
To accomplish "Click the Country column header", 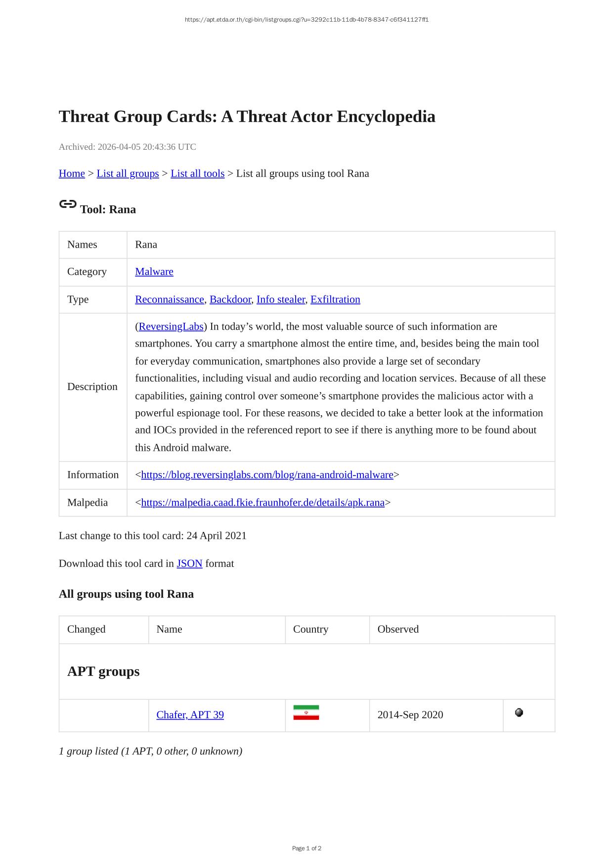I will (x=310, y=629).
